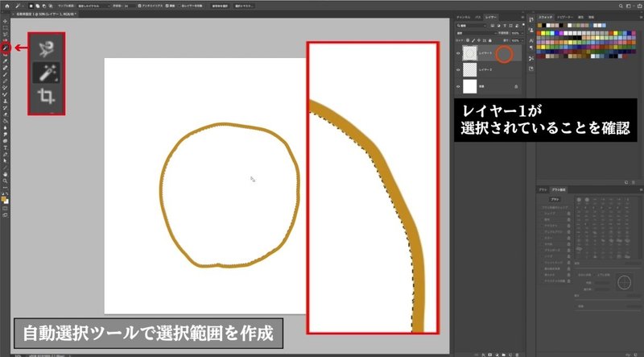Open the blend mode dropdown
The image size is (644, 357).
pyautogui.click(x=477, y=33)
